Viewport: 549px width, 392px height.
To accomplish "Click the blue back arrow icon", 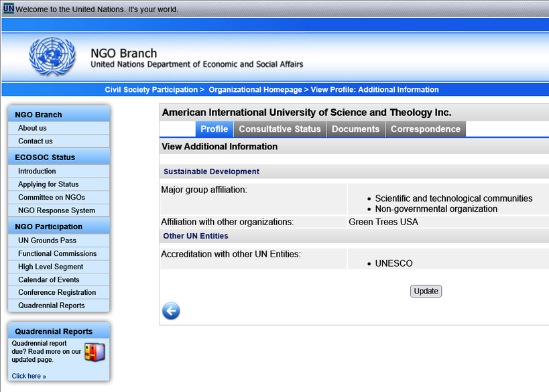I will (x=171, y=311).
